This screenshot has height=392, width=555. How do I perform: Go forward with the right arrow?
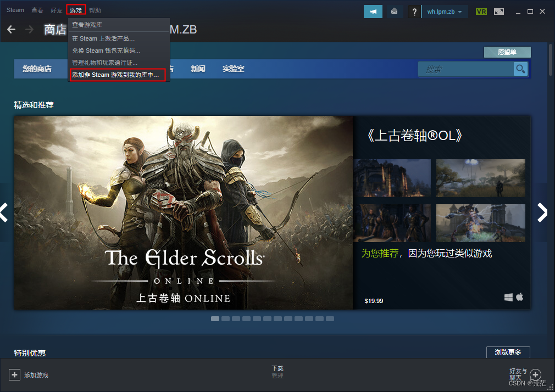29,29
